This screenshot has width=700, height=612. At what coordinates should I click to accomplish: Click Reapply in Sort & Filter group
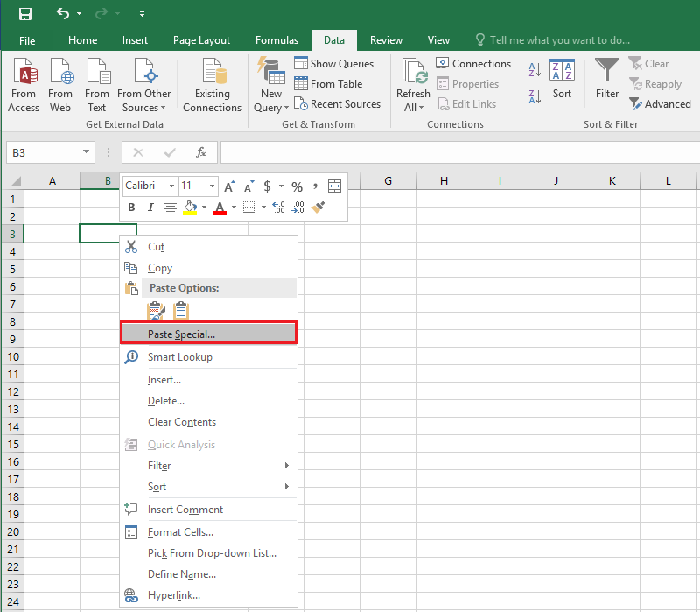point(656,83)
